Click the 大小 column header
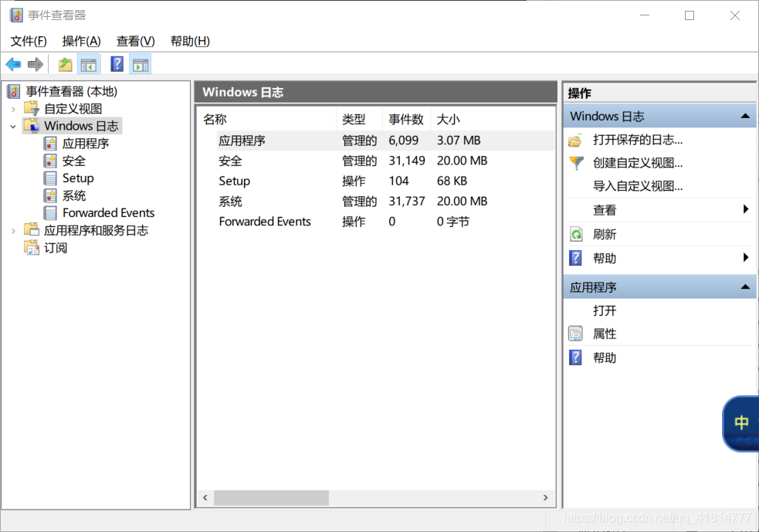 [x=449, y=119]
